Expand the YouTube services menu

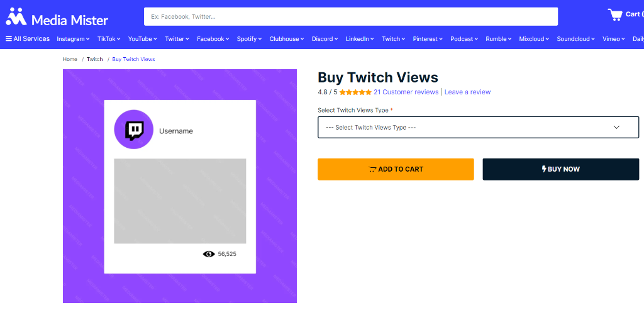coord(143,38)
